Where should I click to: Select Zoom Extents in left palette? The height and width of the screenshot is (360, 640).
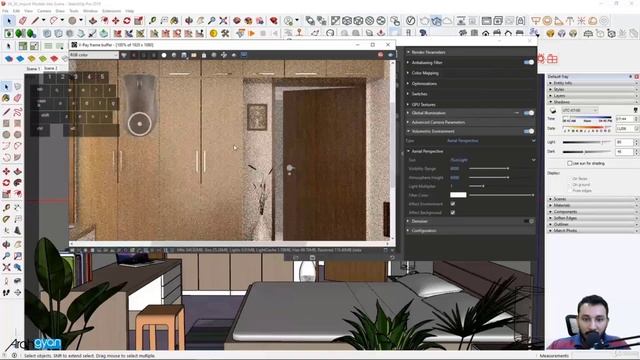6,267
